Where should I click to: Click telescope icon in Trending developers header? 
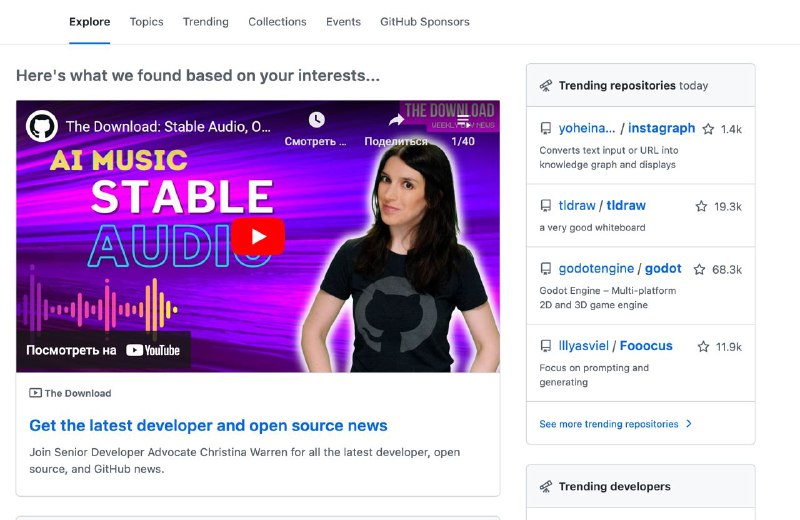(546, 487)
